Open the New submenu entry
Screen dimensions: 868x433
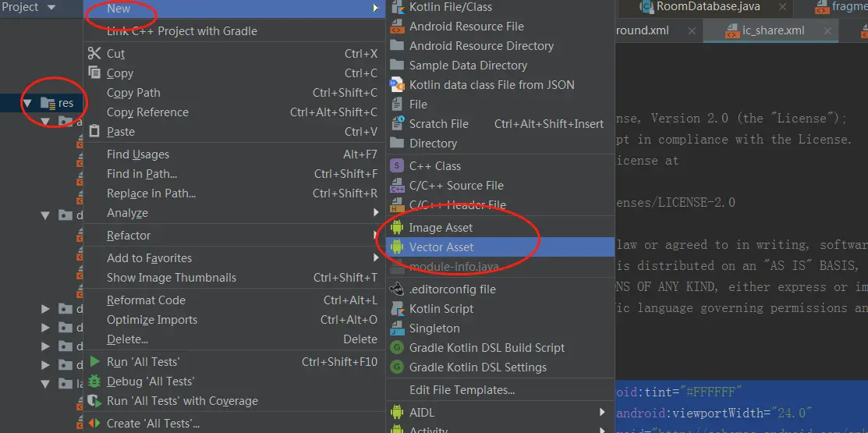pos(234,8)
